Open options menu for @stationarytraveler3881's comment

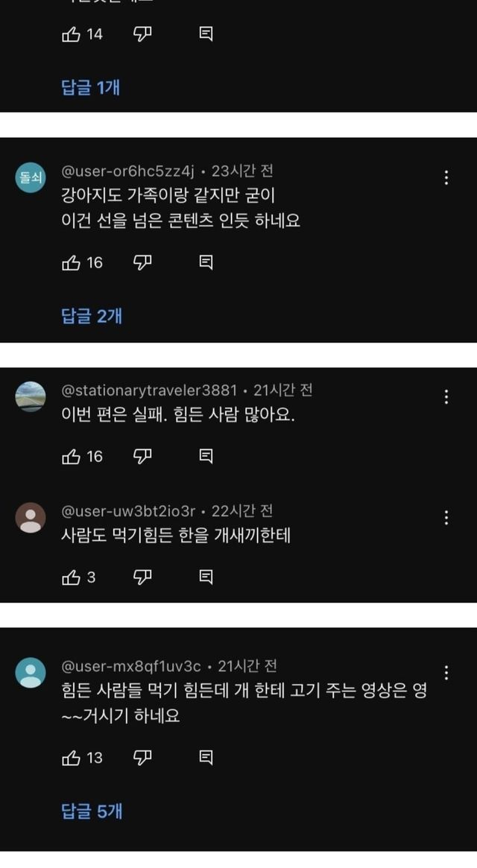click(x=446, y=396)
